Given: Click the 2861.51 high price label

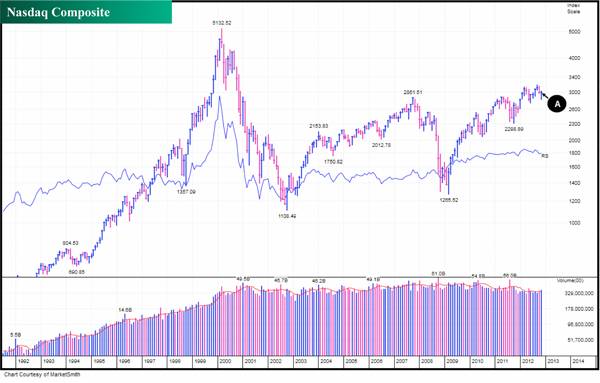Looking at the screenshot, I should click(x=413, y=92).
